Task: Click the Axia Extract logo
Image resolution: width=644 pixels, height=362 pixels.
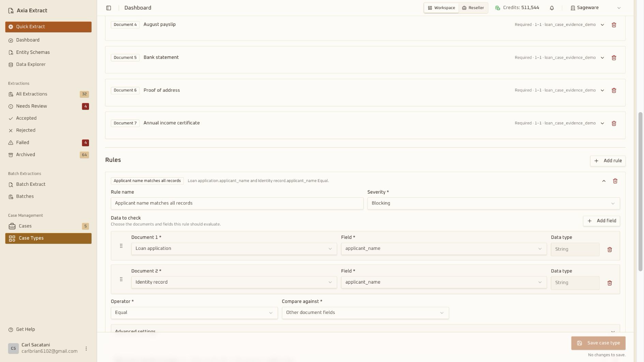Action: [x=28, y=11]
